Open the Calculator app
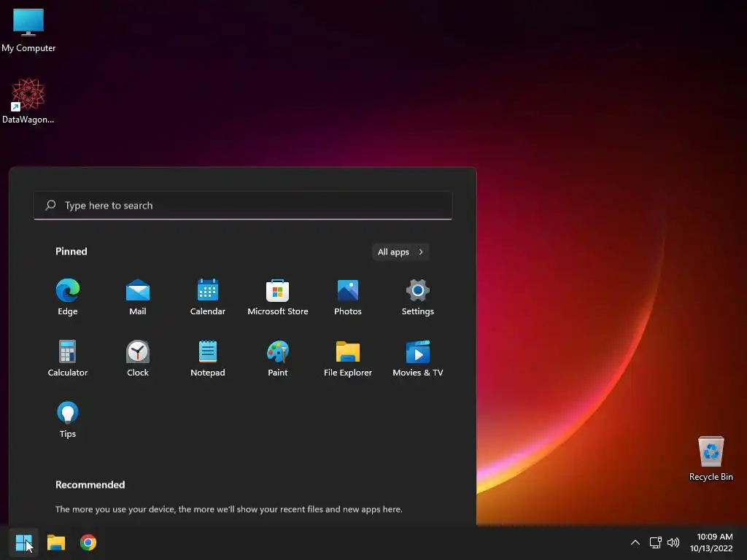Screen dimensions: 747x560 pyautogui.click(x=68, y=359)
